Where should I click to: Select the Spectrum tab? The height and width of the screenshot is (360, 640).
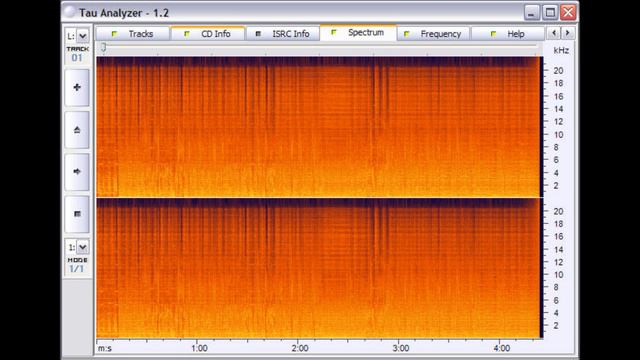(358, 33)
